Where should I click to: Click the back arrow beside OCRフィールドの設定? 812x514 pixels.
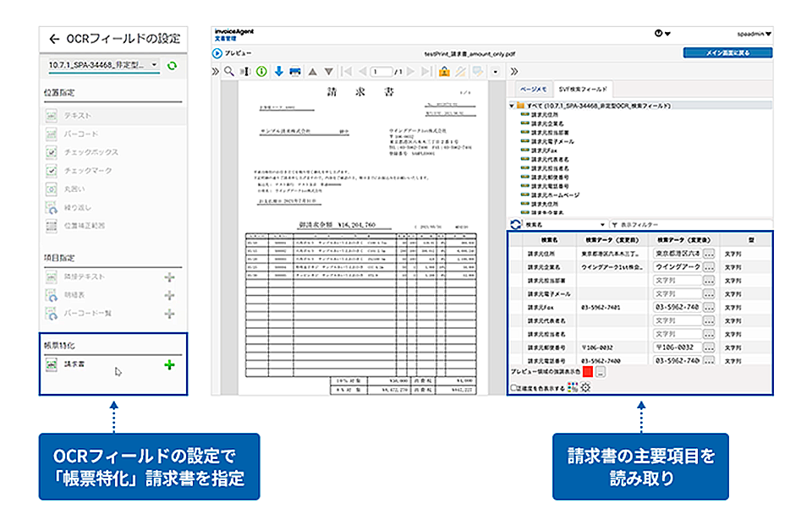click(55, 38)
